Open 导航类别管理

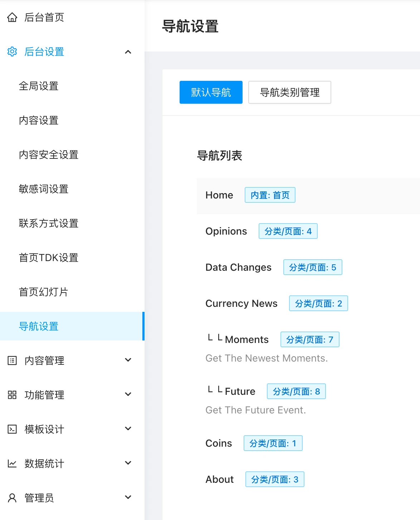pyautogui.click(x=289, y=92)
